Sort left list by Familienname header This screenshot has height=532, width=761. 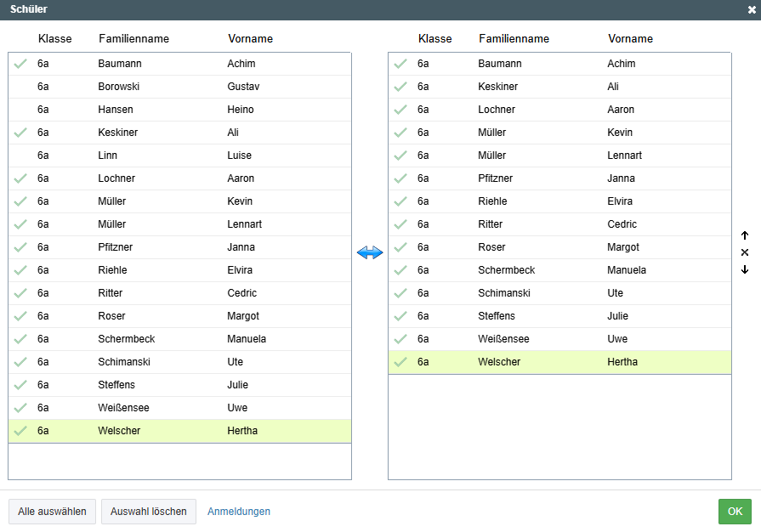click(x=133, y=39)
